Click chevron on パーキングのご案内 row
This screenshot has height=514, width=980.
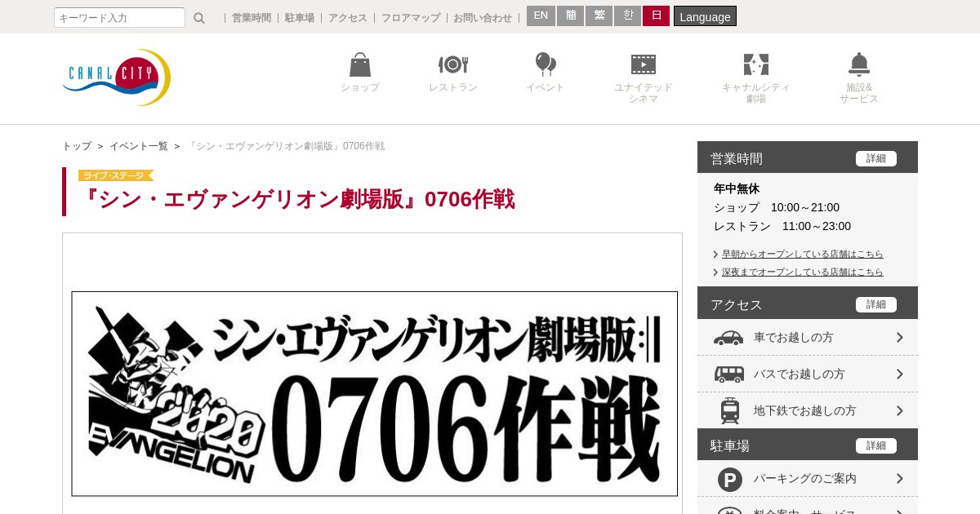(899, 478)
